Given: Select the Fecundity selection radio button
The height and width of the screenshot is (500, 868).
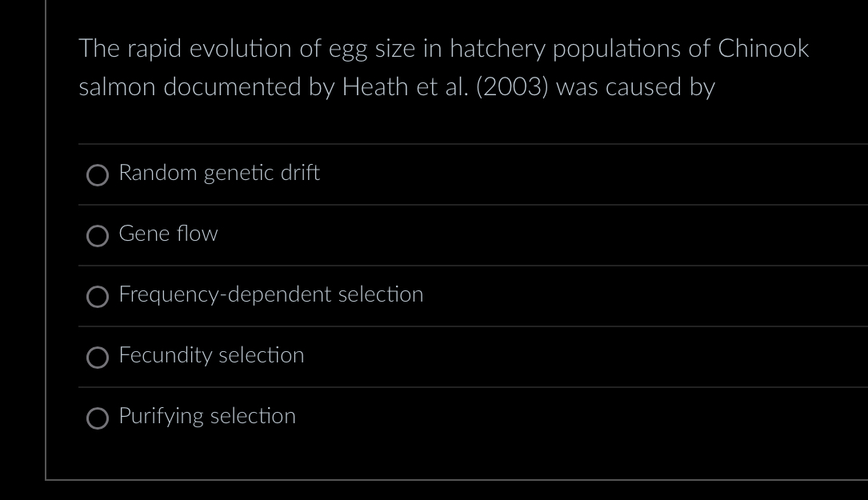Looking at the screenshot, I should [97, 358].
